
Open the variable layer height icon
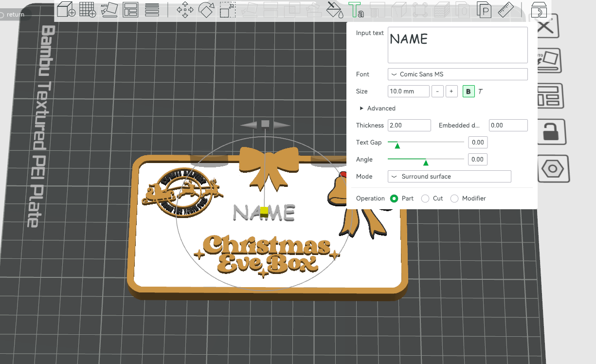pos(152,10)
